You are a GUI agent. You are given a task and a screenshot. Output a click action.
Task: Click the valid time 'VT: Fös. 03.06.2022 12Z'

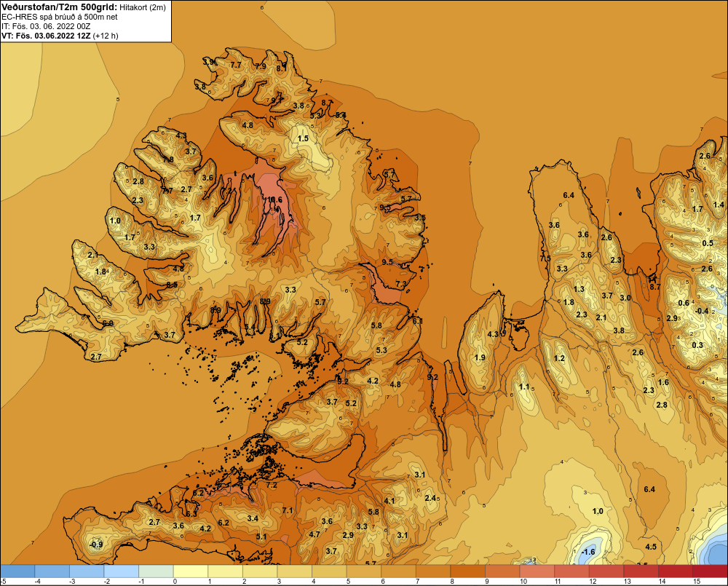(x=46, y=36)
